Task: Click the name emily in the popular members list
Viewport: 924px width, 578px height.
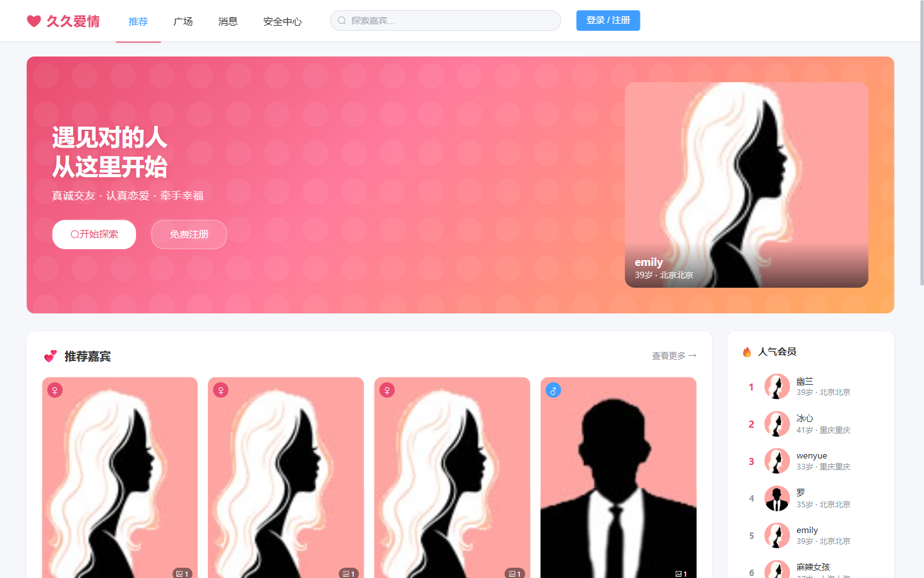Action: [807, 530]
